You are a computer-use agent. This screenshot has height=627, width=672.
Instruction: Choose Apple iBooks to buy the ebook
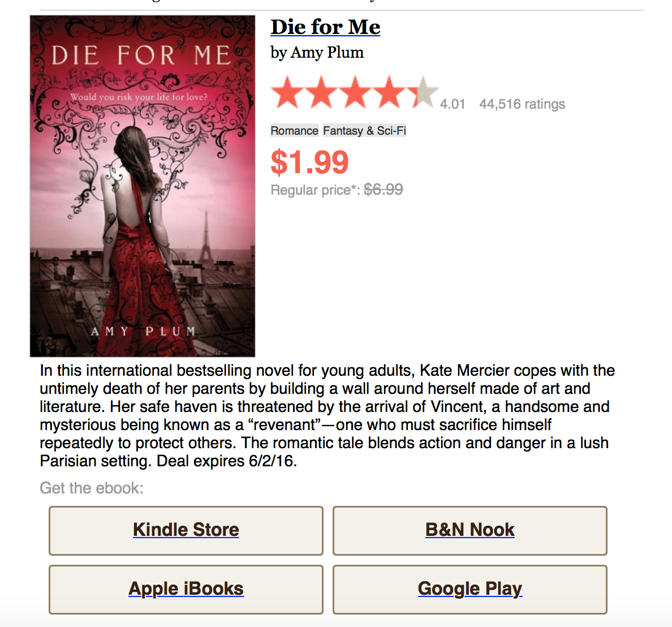point(186,589)
